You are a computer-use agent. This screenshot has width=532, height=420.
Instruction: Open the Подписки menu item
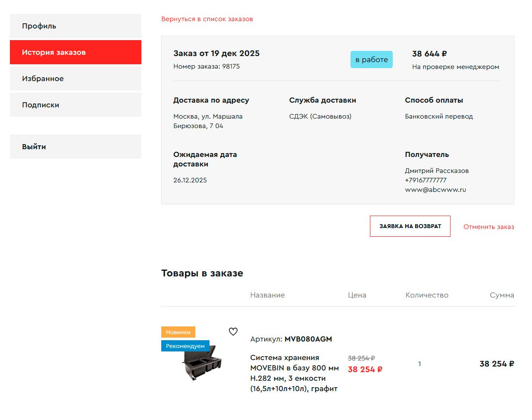pos(75,105)
